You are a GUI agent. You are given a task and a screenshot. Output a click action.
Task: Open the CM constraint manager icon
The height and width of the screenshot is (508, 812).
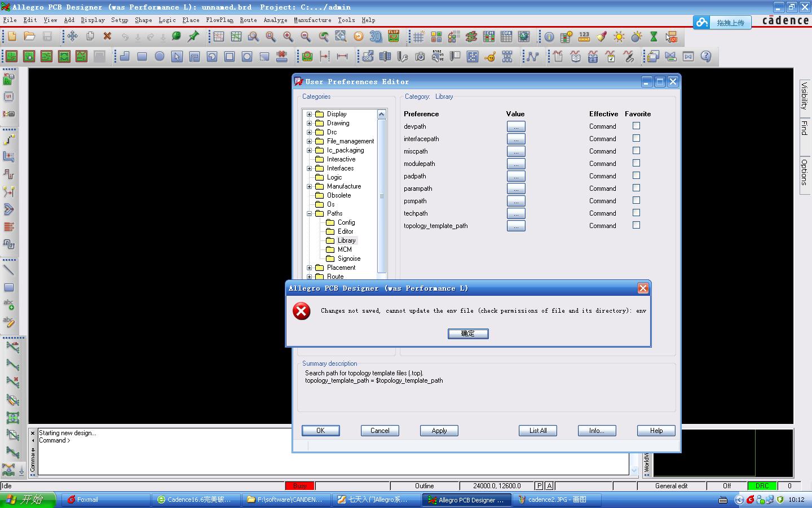pos(489,37)
